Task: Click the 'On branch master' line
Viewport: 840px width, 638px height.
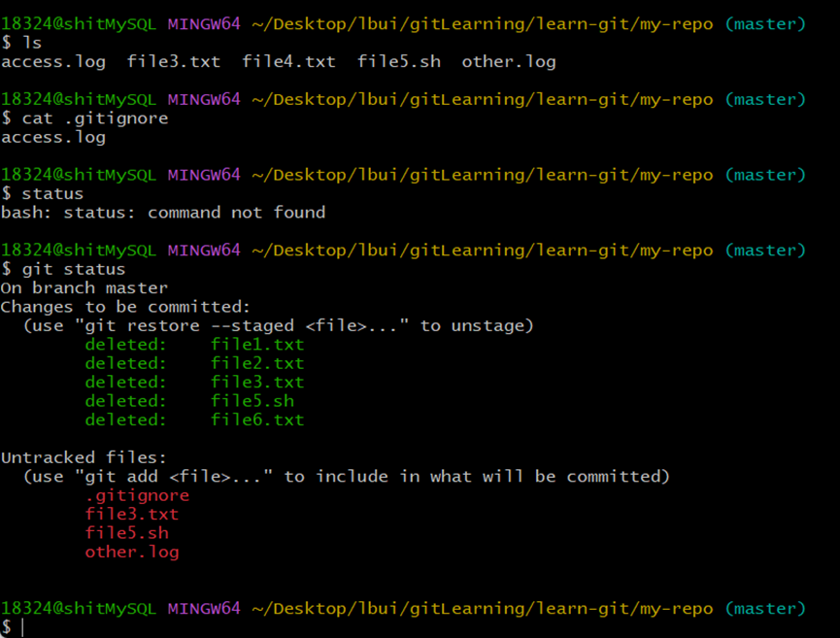Action: (84, 288)
